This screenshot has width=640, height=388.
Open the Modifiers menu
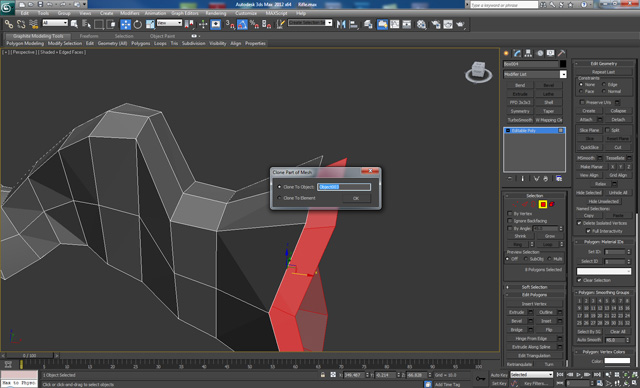point(129,13)
